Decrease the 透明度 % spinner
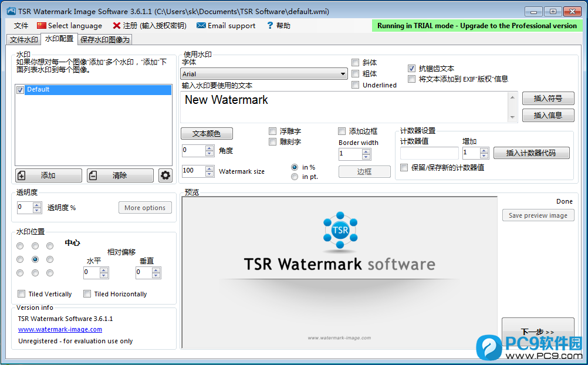This screenshot has height=365, width=588. pyautogui.click(x=37, y=211)
